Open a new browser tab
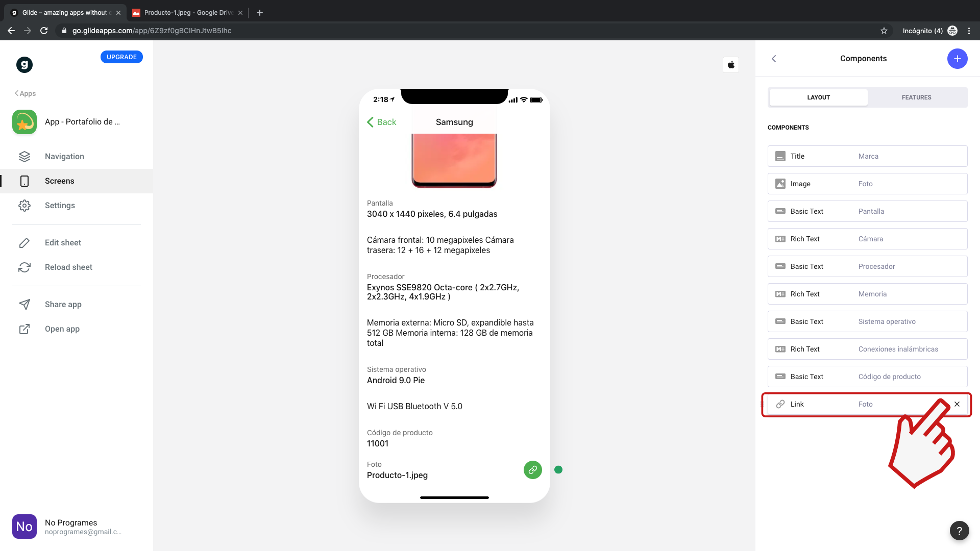Image resolution: width=980 pixels, height=551 pixels. (260, 13)
